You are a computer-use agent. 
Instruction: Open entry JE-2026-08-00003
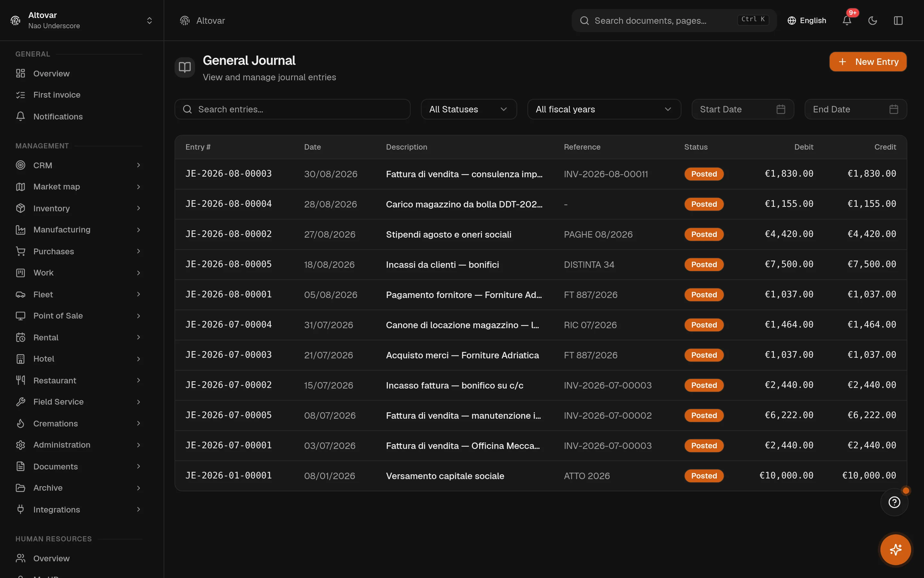(x=228, y=173)
